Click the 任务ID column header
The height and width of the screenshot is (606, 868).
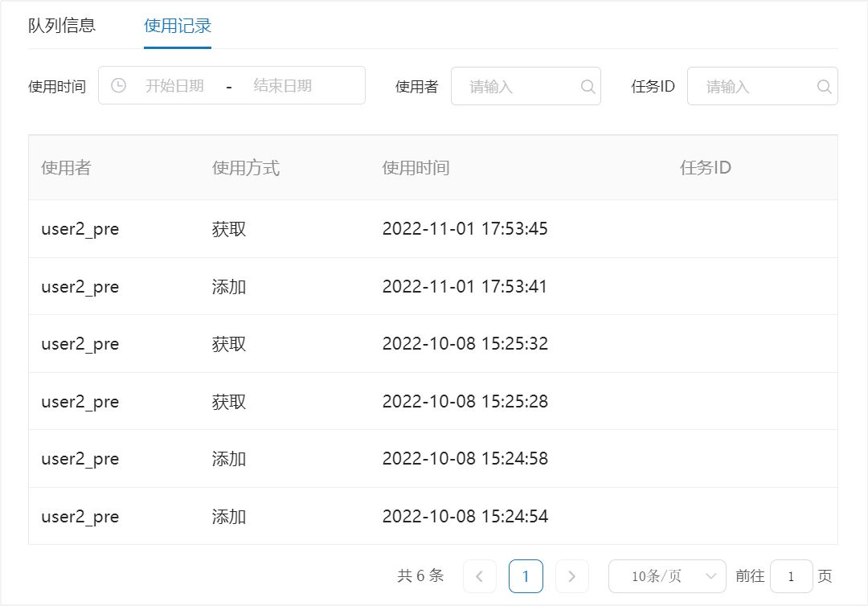pyautogui.click(x=705, y=168)
